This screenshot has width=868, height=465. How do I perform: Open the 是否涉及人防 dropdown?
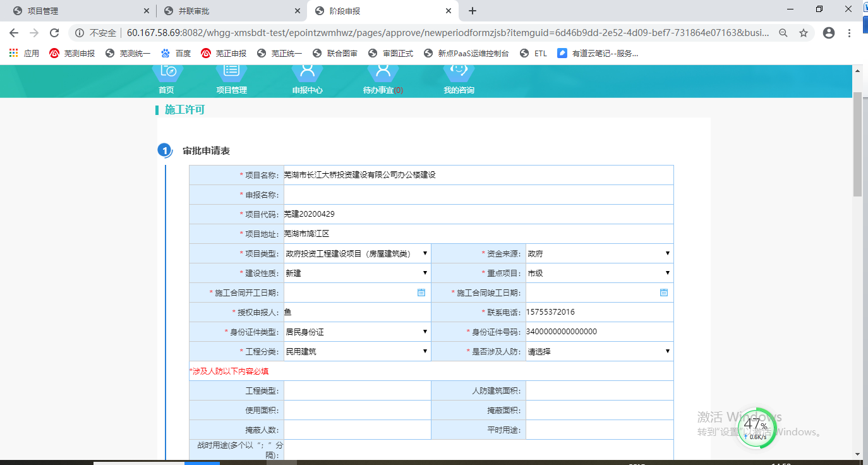point(599,351)
